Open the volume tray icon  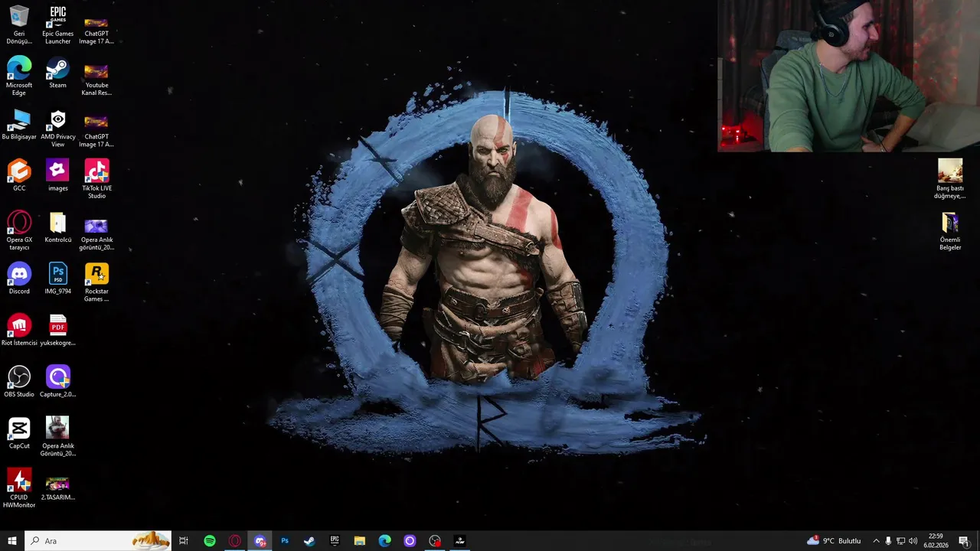coord(913,541)
